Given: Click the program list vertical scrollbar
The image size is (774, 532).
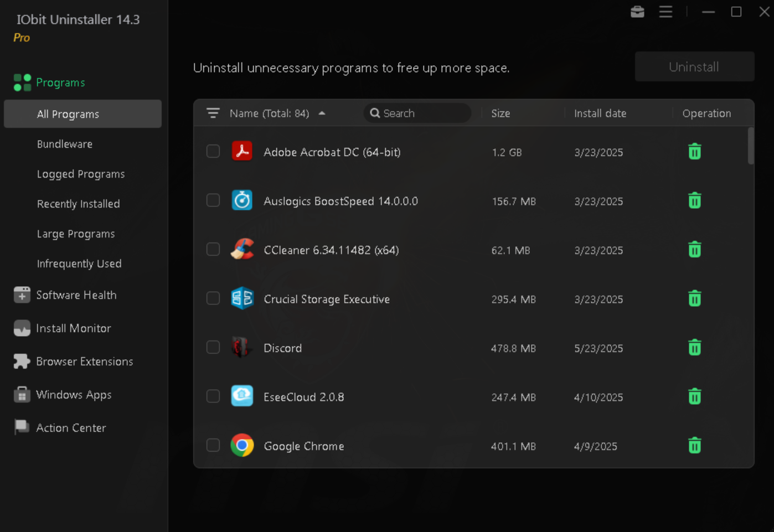Looking at the screenshot, I should (x=751, y=146).
